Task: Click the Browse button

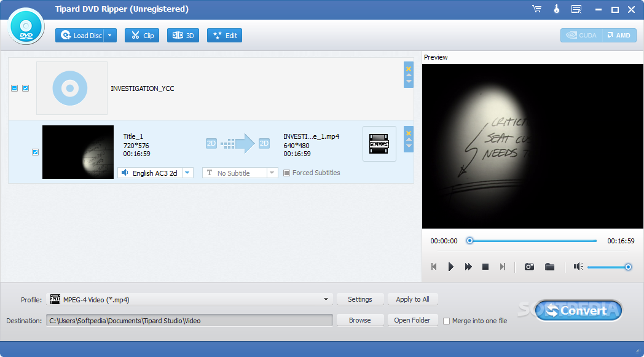Action: tap(360, 320)
